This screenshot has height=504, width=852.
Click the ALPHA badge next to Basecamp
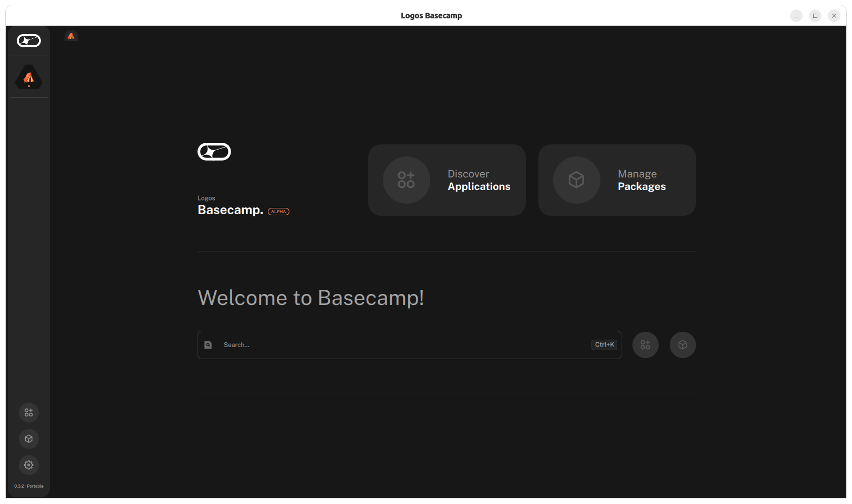pyautogui.click(x=278, y=212)
